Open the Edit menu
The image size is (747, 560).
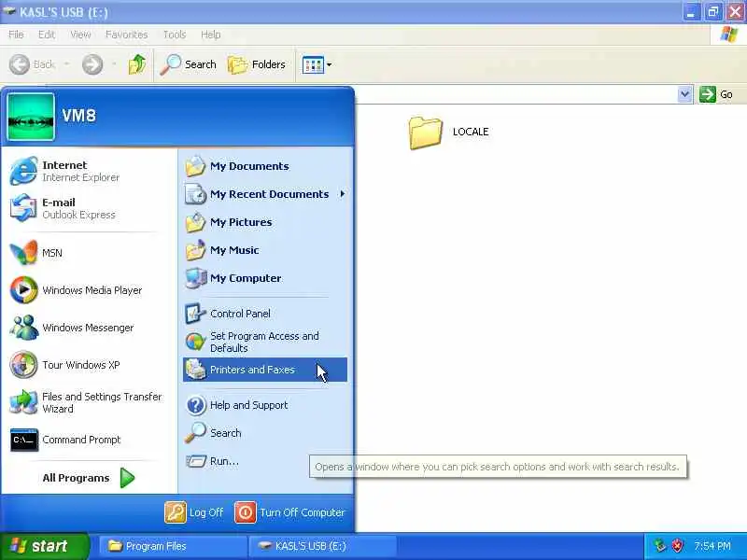click(47, 35)
